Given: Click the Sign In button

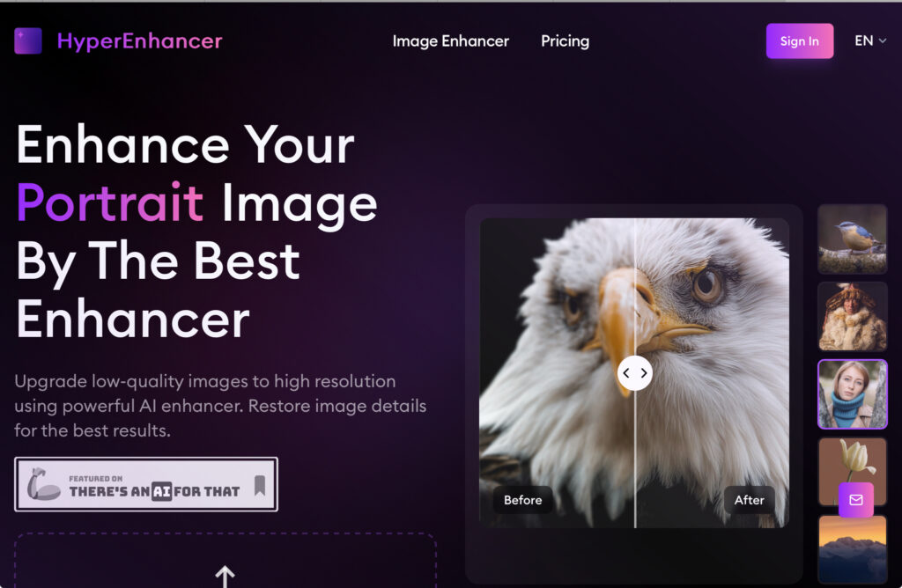Looking at the screenshot, I should 800,40.
